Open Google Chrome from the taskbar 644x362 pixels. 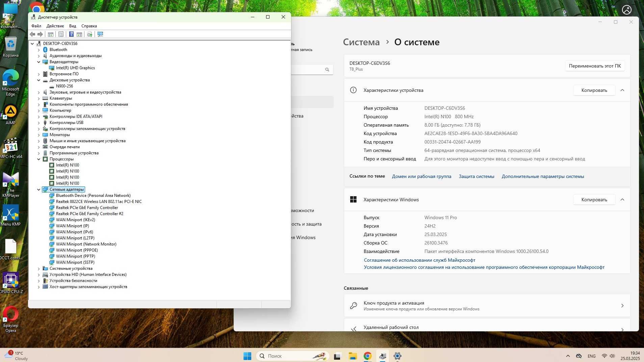367,356
